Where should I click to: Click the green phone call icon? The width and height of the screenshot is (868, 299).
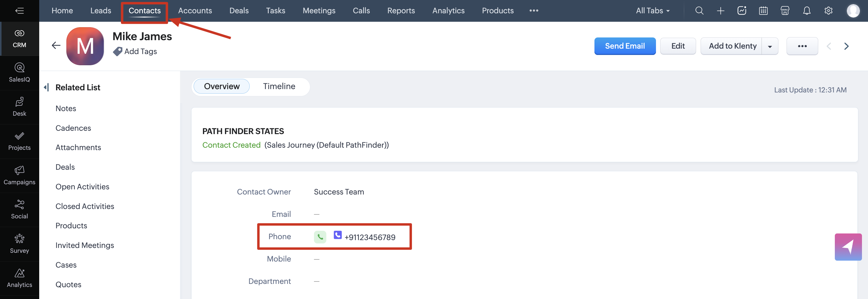point(320,237)
